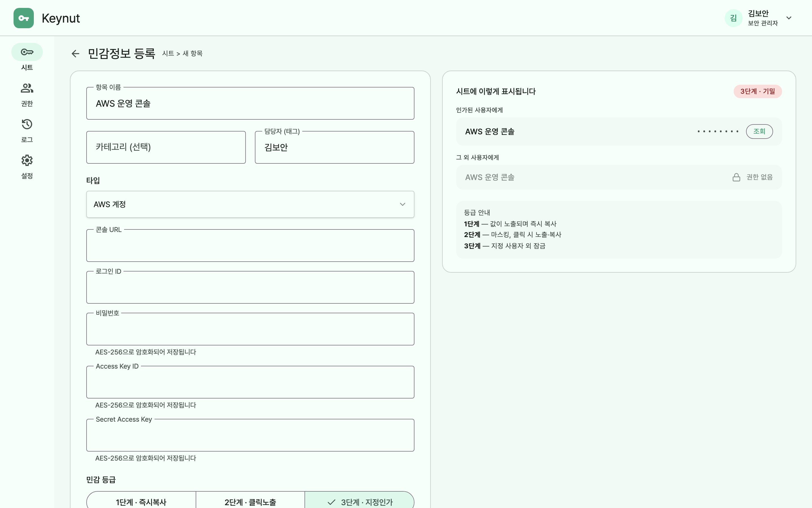The image size is (812, 508).
Task: Focus the 항목 이름 input field
Action: click(x=250, y=104)
